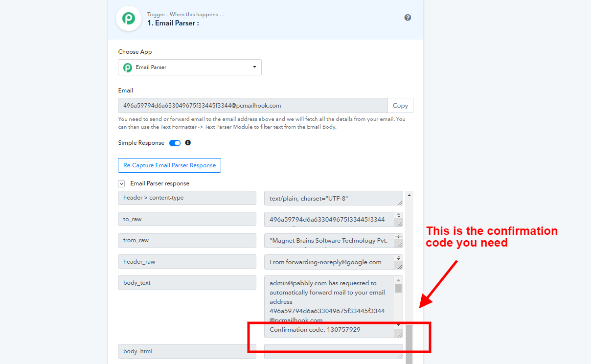Click the forwarding-noreply header_raw value

pyautogui.click(x=334, y=262)
